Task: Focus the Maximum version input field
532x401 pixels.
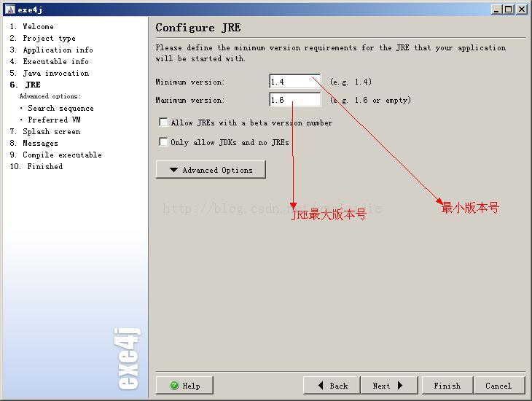Action: point(295,100)
